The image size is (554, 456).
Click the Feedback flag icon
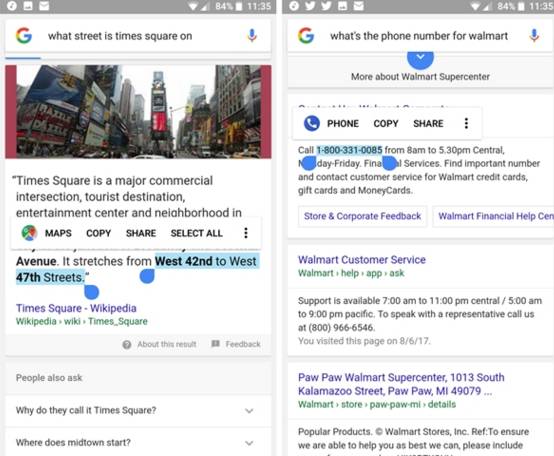(216, 344)
